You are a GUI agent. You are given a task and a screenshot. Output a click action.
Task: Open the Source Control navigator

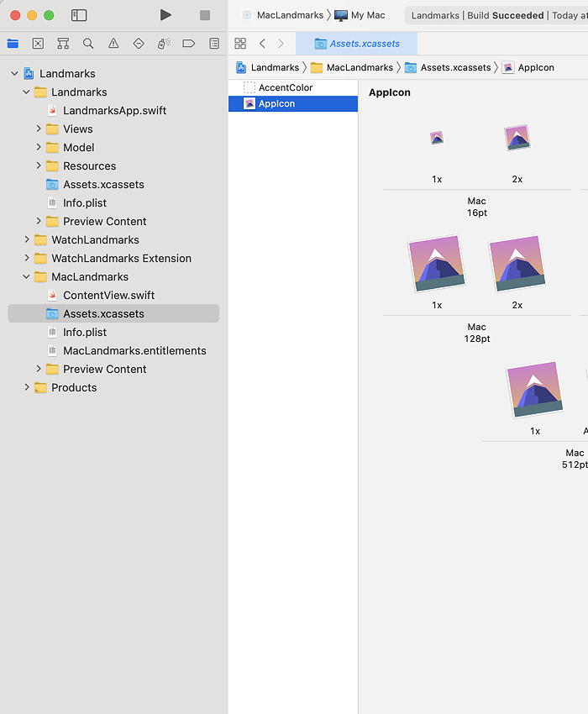tap(39, 44)
